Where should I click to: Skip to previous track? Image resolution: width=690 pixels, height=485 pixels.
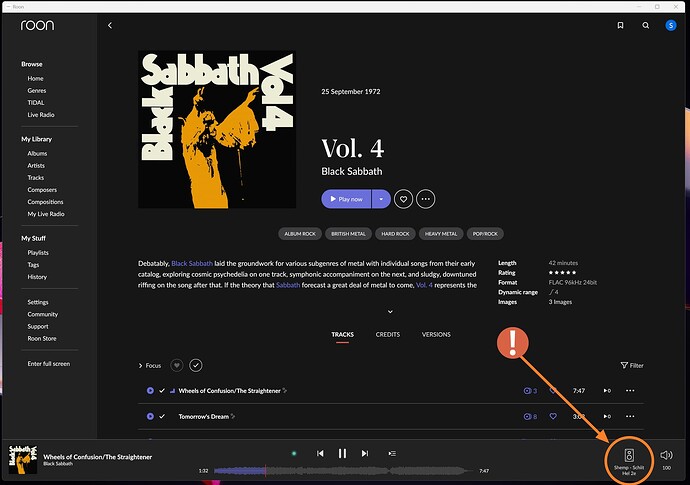[320, 453]
